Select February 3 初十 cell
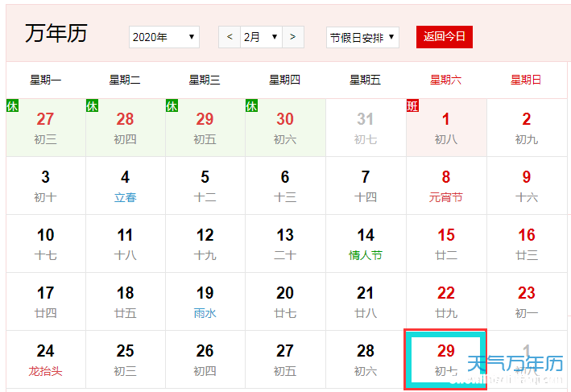Viewport: 571px width, 392px height. pyautogui.click(x=46, y=186)
